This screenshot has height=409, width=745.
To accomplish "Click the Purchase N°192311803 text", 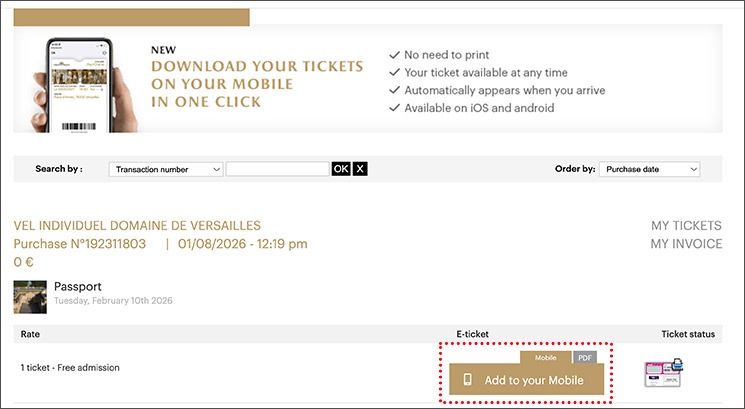I will point(80,244).
